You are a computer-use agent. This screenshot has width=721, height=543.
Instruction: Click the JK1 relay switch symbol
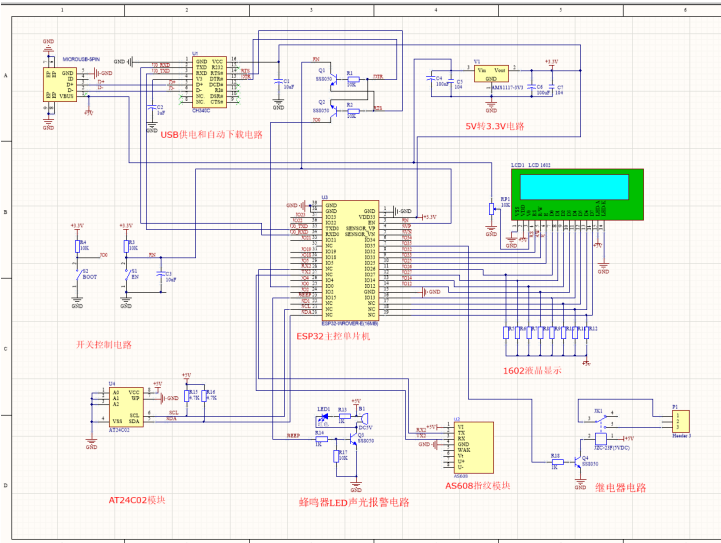point(599,419)
